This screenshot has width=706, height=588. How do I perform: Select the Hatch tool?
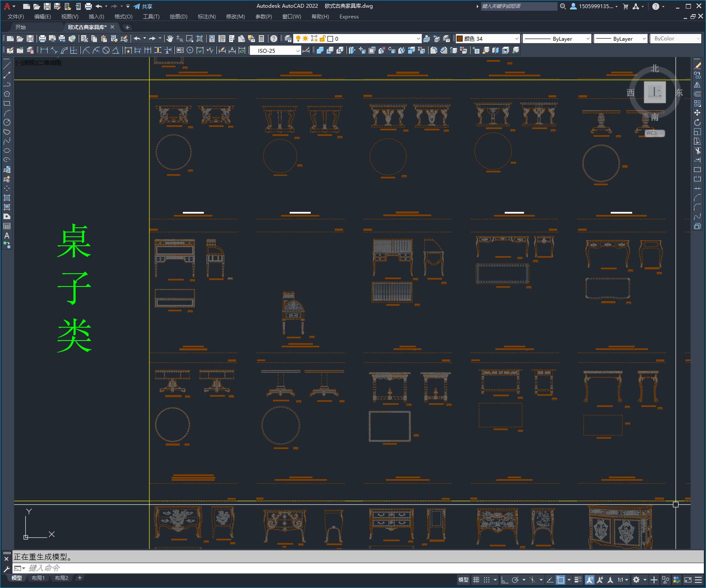point(7,198)
